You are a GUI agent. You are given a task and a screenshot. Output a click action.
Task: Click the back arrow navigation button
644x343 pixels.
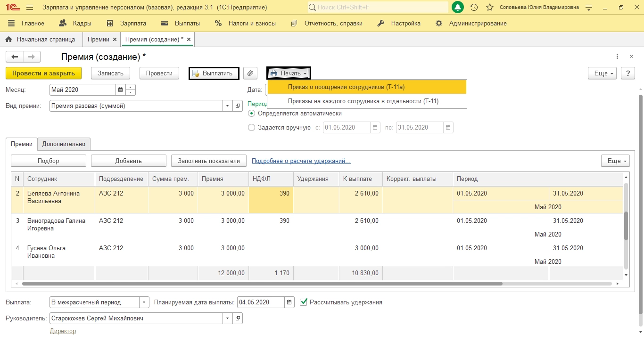click(x=15, y=57)
